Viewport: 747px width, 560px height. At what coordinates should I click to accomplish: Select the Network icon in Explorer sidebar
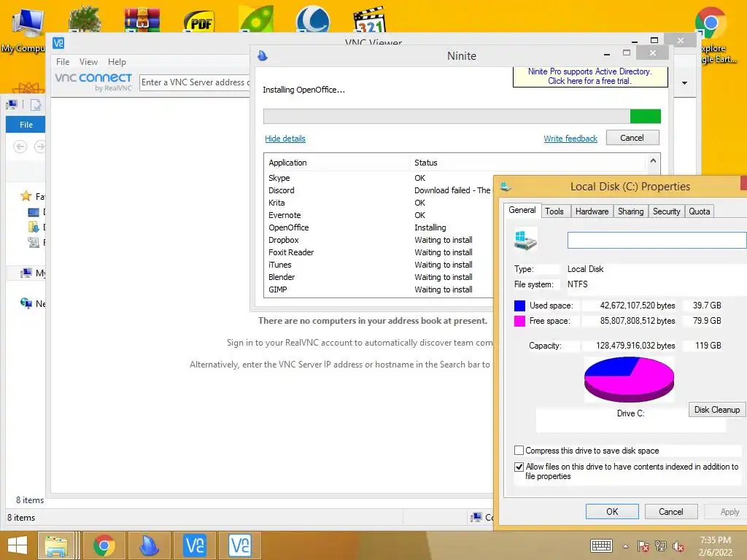[x=26, y=303]
